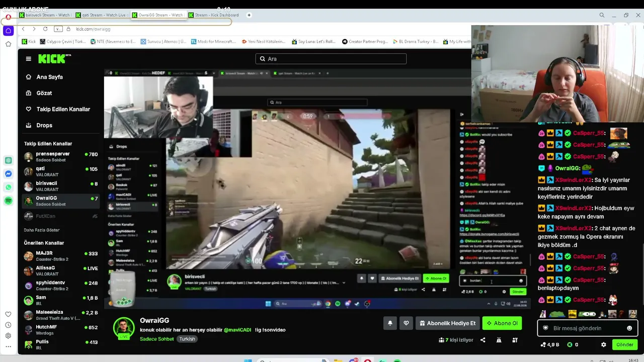Open the emoji picker in chat

629,328
